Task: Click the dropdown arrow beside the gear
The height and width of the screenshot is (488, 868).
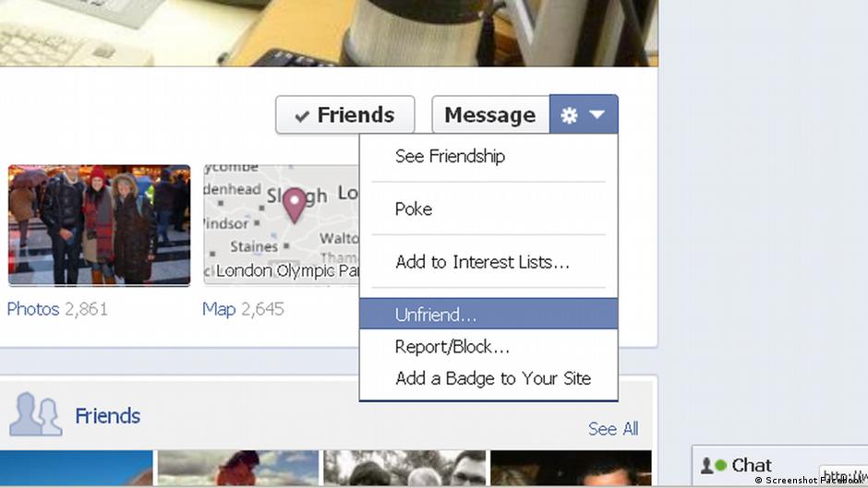Action: click(x=597, y=114)
